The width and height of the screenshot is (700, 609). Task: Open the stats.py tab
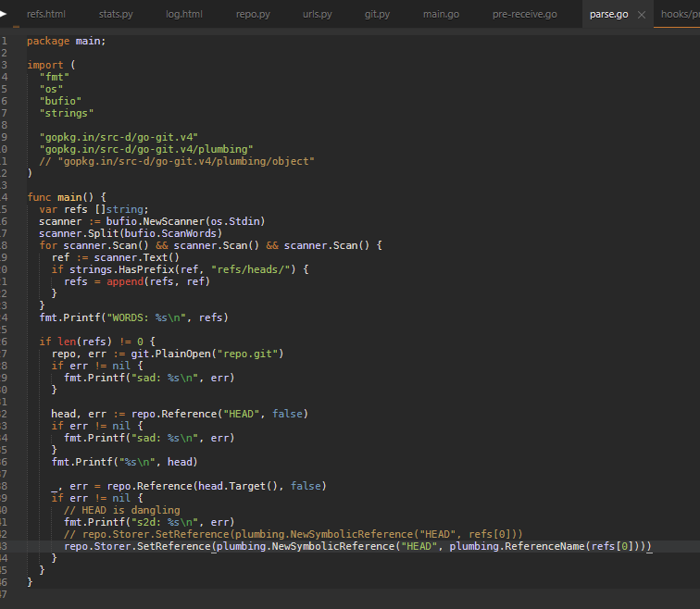[x=115, y=15]
